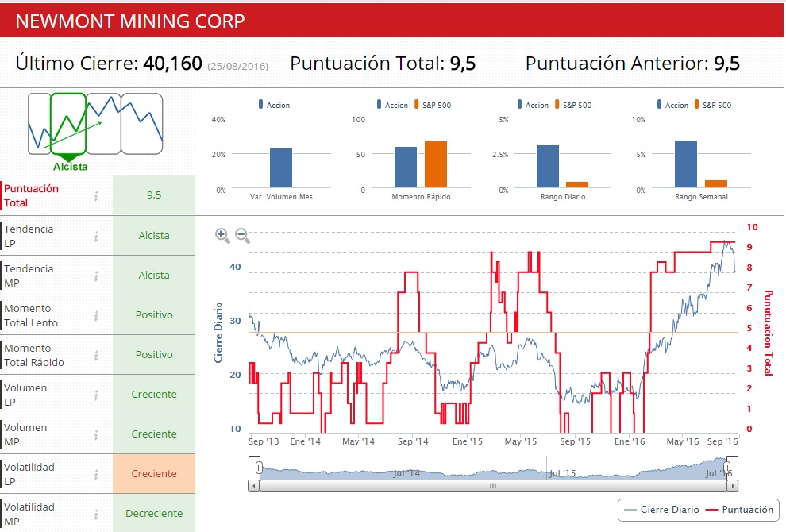Click the Sep '14 axis label
This screenshot has height=532, width=786.
(413, 441)
